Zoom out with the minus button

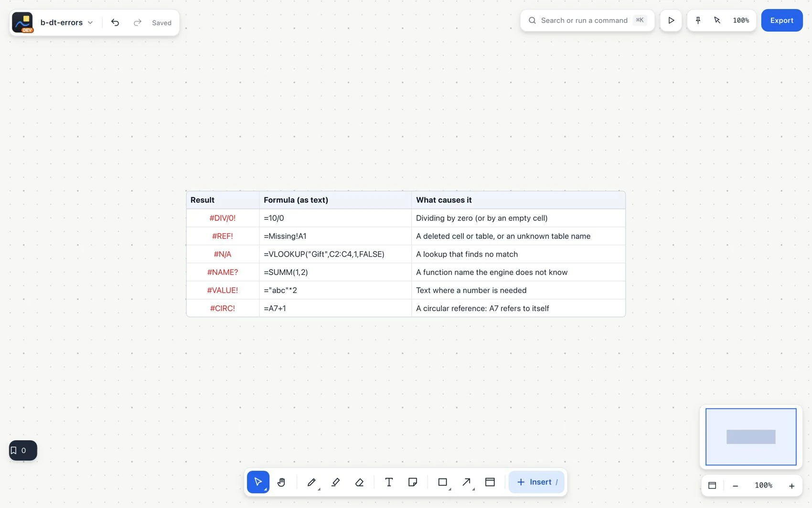point(736,486)
